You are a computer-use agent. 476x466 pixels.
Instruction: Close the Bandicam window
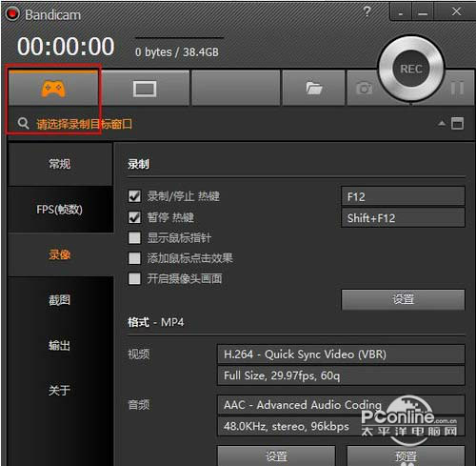(456, 12)
